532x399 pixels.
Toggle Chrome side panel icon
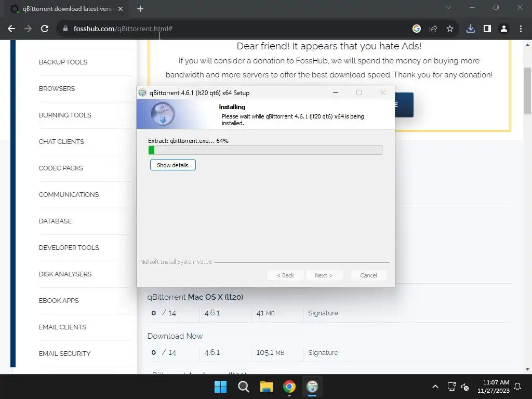click(x=487, y=29)
